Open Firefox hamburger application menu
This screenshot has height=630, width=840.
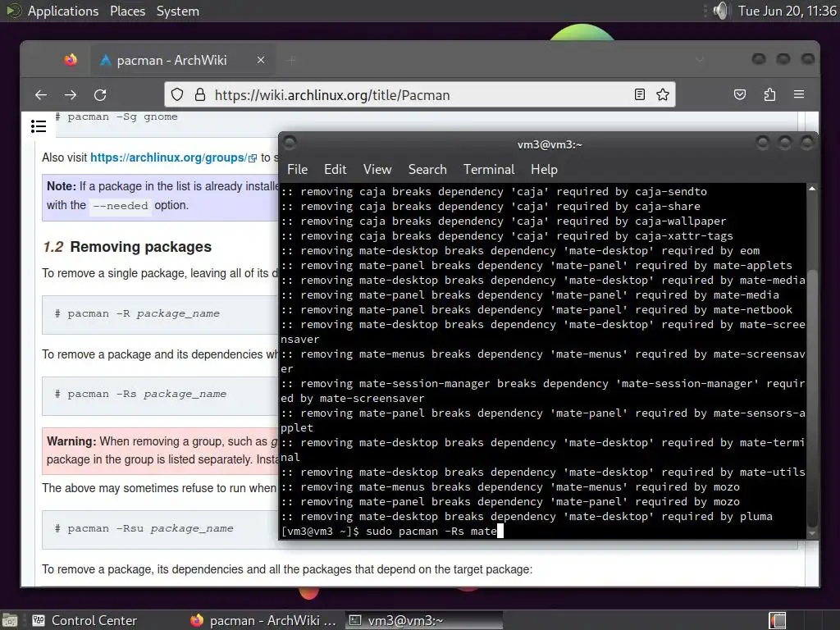point(799,94)
